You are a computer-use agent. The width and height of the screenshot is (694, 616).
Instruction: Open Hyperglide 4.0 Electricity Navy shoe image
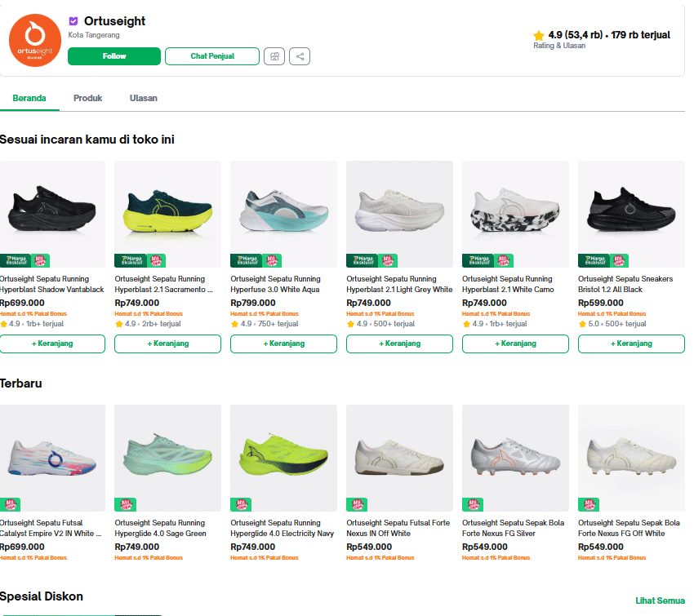tap(283, 459)
